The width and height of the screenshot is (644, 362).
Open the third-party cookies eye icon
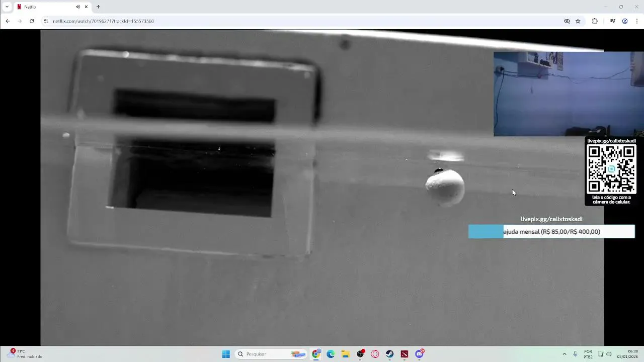coord(567,21)
